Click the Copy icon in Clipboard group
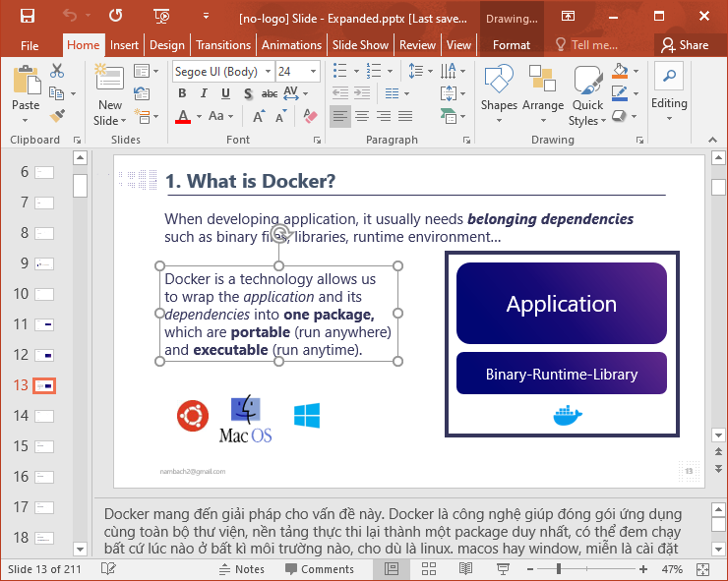Image resolution: width=728 pixels, height=581 pixels. click(x=57, y=93)
